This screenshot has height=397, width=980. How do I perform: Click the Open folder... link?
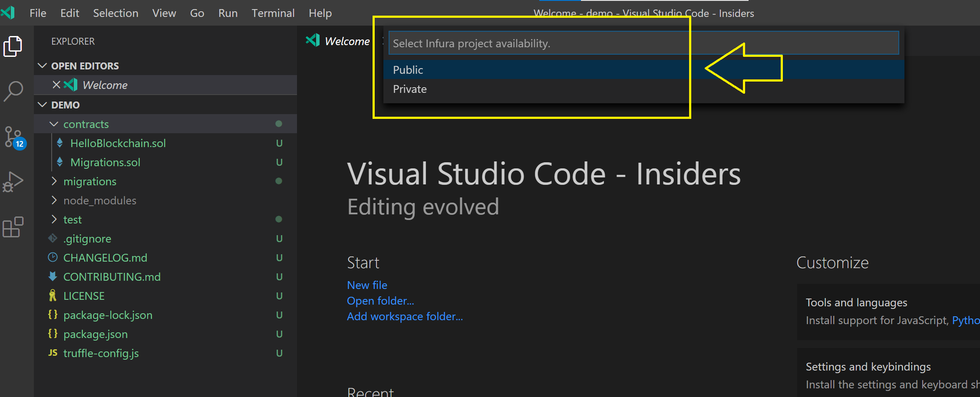coord(380,301)
